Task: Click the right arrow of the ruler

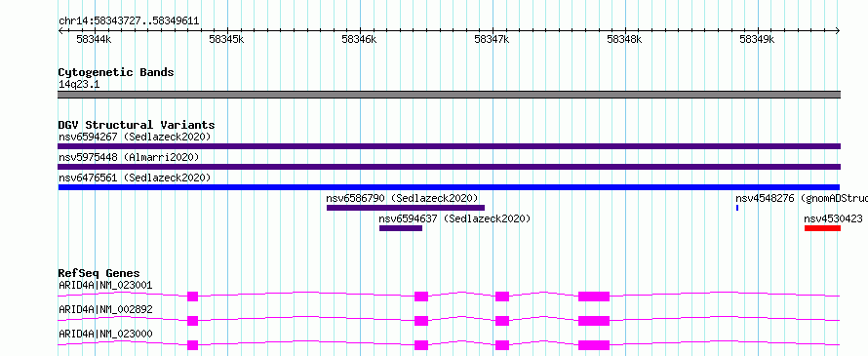Action: click(x=838, y=30)
